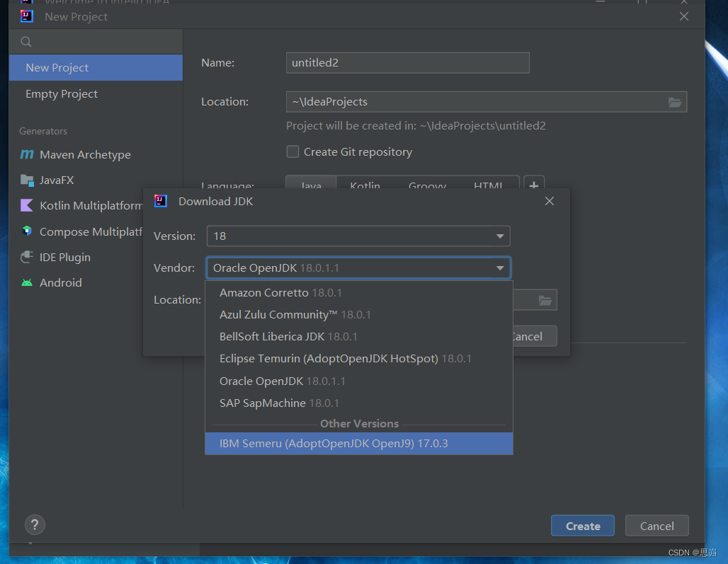Select the Java language tab

pos(311,184)
